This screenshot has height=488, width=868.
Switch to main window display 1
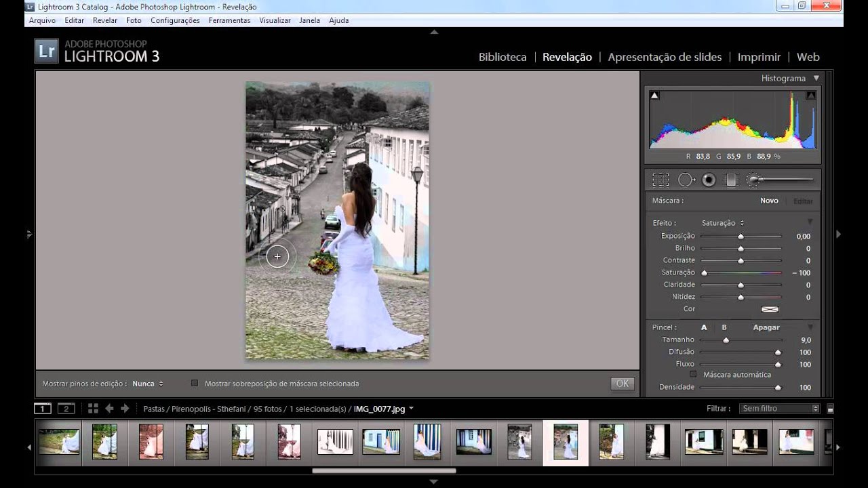click(42, 408)
